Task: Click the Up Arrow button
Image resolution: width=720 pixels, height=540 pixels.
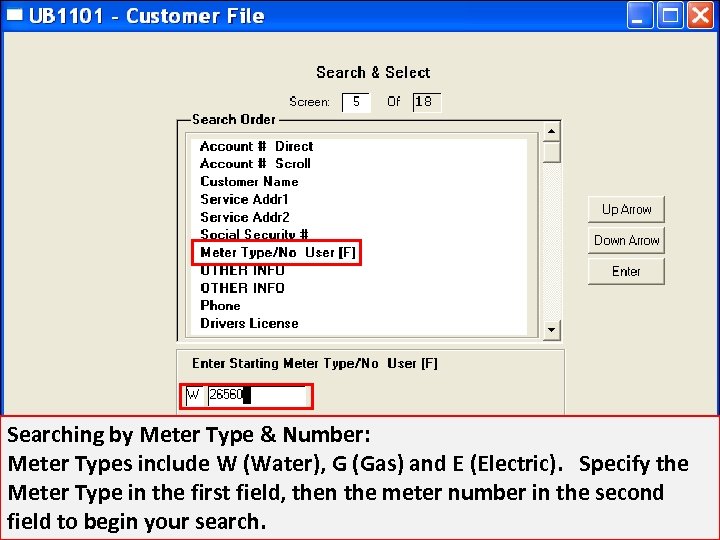Action: click(x=626, y=209)
